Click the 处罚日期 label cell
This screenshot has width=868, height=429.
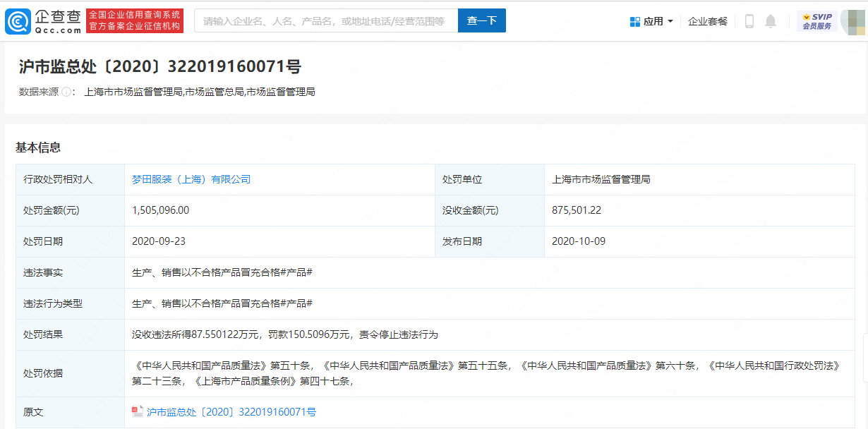70,241
